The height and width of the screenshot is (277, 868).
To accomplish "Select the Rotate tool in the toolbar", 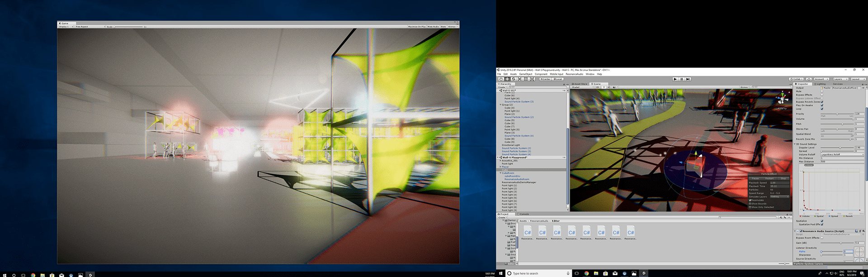I will coord(513,79).
